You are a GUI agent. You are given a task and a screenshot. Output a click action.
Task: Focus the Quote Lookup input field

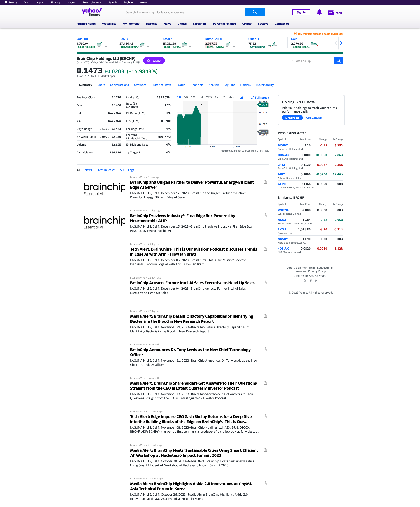pyautogui.click(x=311, y=61)
